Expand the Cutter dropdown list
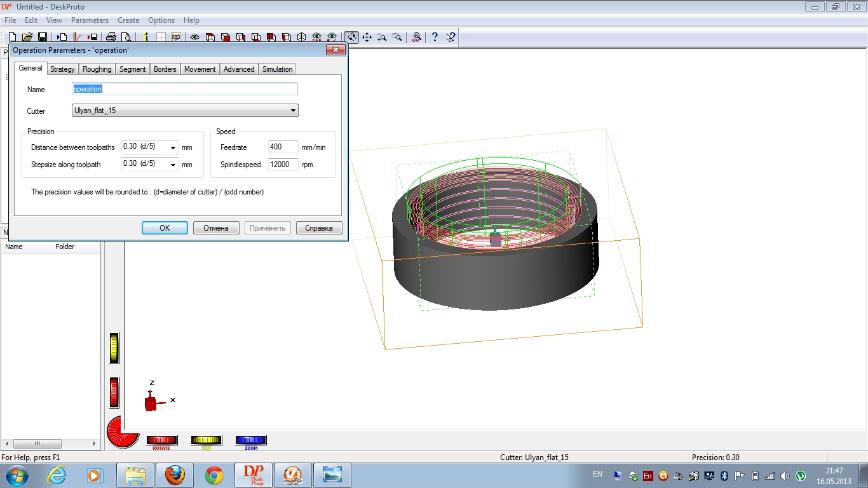 pos(293,111)
